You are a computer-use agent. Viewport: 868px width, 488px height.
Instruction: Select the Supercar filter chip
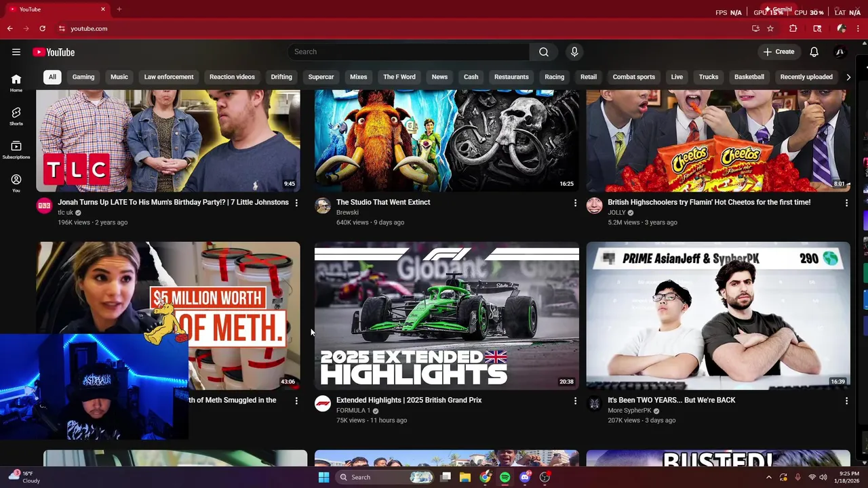[x=321, y=77]
